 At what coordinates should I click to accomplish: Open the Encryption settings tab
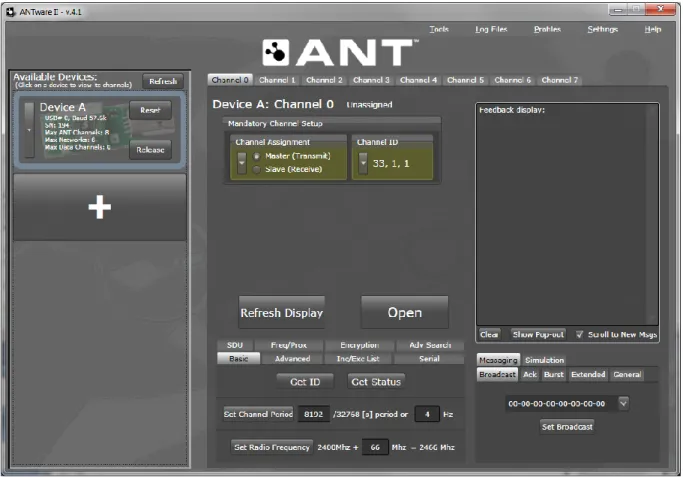click(359, 345)
